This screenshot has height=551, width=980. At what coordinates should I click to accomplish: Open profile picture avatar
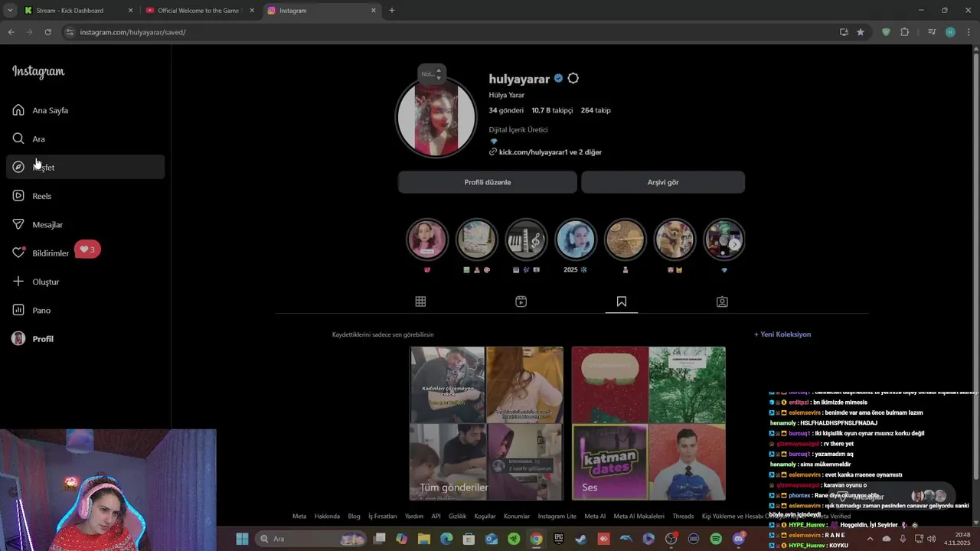click(x=436, y=119)
